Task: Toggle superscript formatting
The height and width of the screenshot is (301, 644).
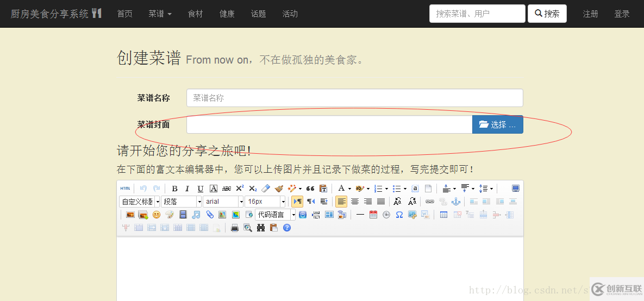Action: [240, 189]
